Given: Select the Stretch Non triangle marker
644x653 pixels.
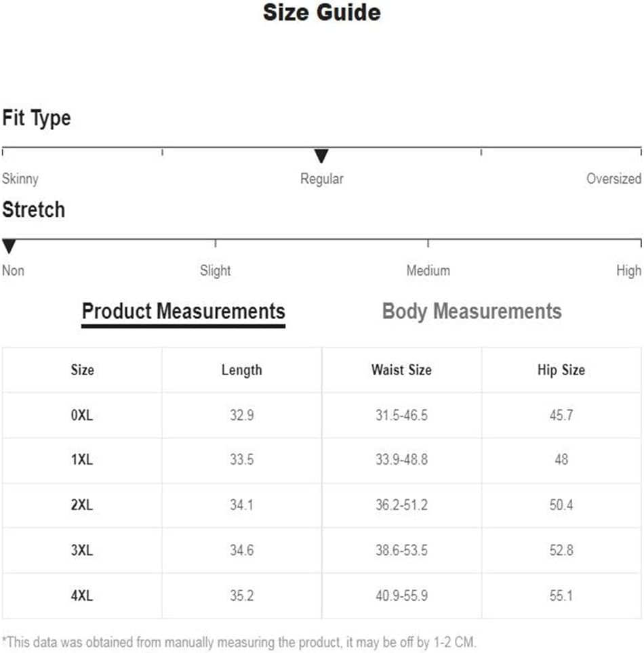Looking at the screenshot, I should pos(9,246).
